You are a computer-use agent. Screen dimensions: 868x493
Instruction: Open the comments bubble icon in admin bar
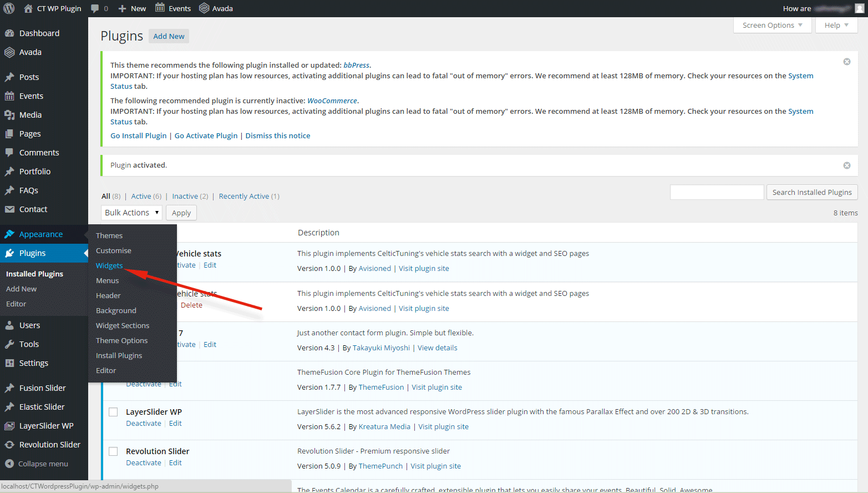[95, 8]
